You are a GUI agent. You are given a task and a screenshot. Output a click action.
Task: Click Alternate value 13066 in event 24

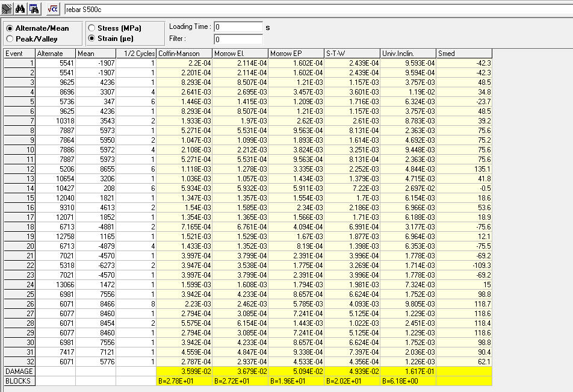click(x=55, y=284)
